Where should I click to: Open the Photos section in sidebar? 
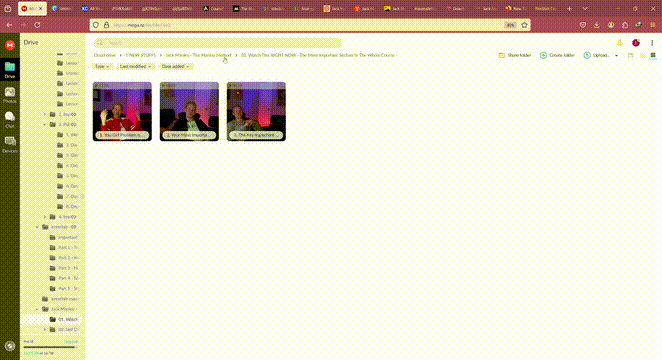tap(10, 95)
